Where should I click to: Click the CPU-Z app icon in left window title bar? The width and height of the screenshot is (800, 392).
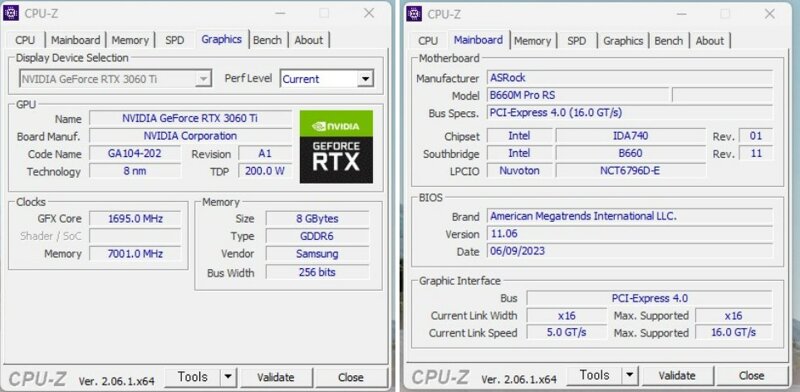click(x=11, y=13)
